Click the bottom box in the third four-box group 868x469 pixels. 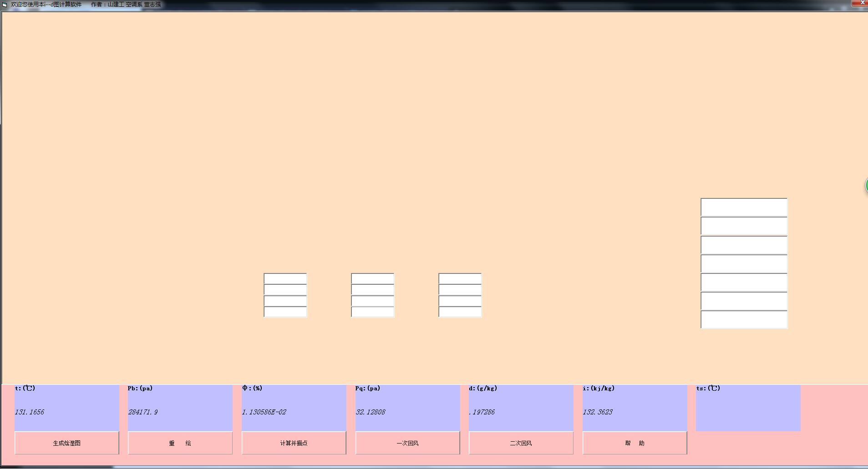coord(460,312)
